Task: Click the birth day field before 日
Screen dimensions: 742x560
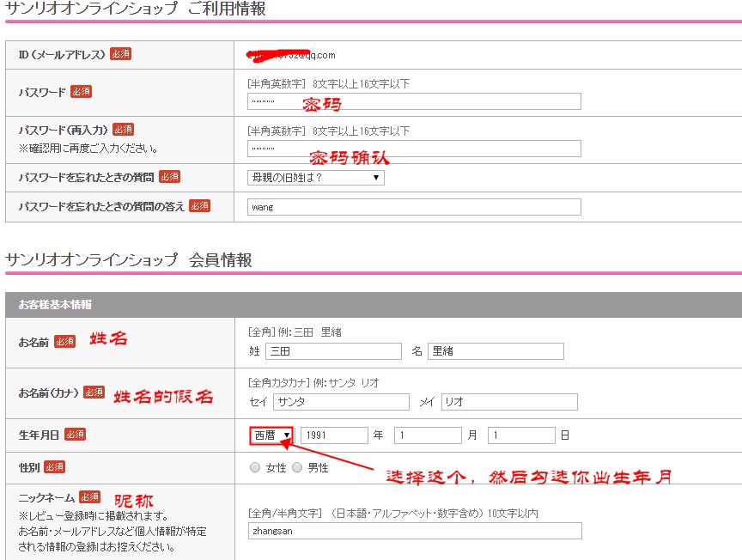Action: click(x=521, y=435)
